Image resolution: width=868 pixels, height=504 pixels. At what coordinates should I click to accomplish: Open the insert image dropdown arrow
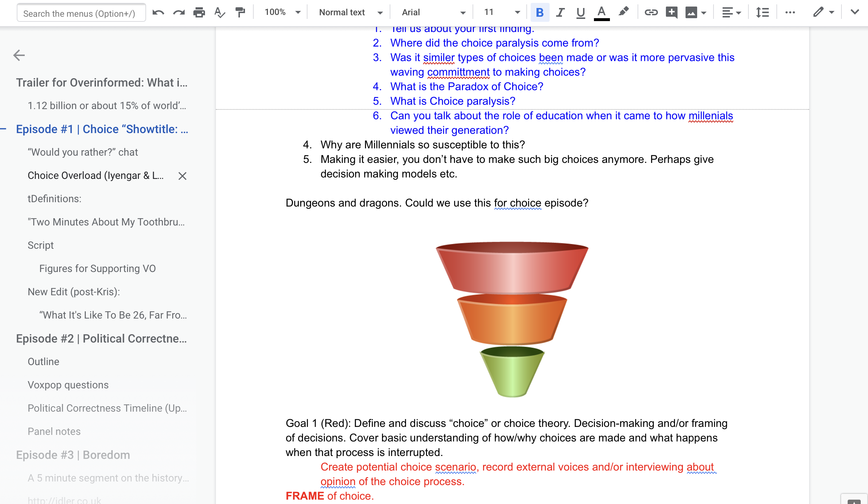coord(704,13)
